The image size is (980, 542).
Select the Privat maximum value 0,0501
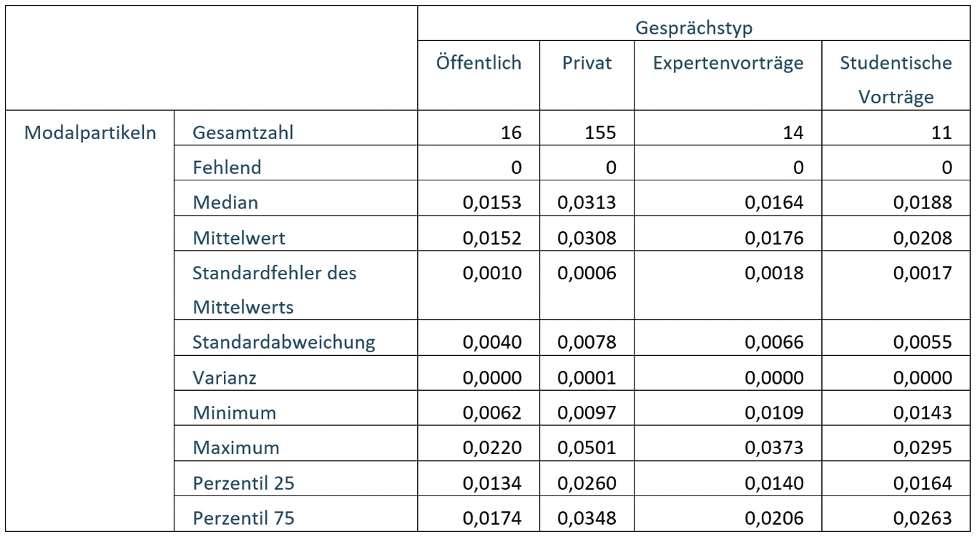(x=587, y=447)
